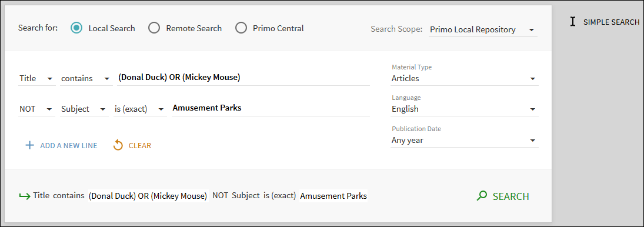Select the Local Search radio button
644x227 pixels.
tap(76, 28)
